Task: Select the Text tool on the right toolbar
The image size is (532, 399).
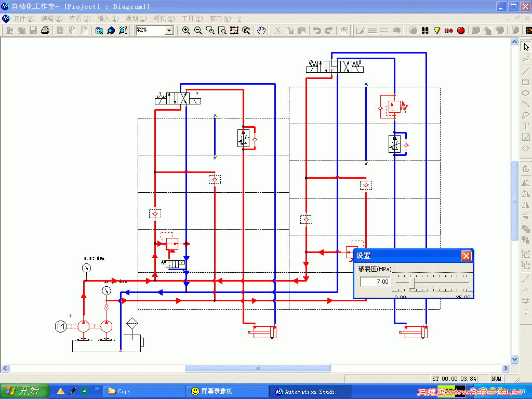Action: tap(526, 126)
